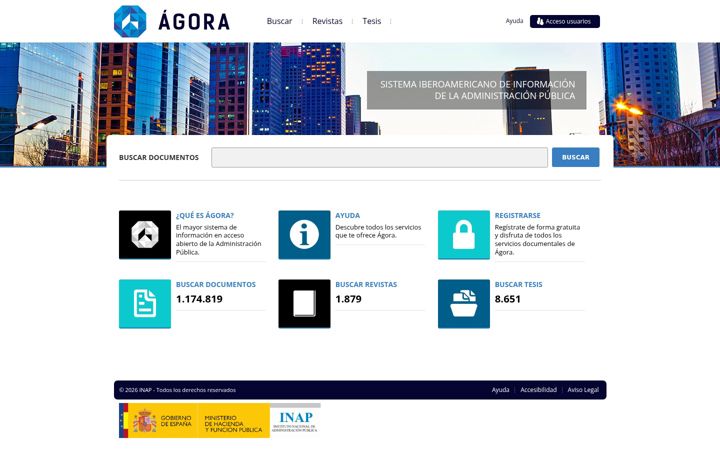Open the Tesis menu item
The image size is (720, 450).
pos(371,21)
